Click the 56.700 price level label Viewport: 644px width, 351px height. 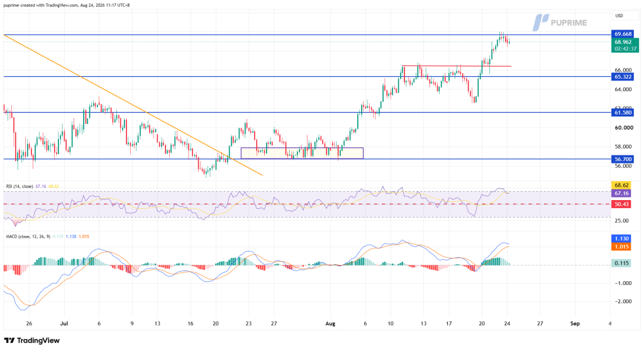pyautogui.click(x=623, y=159)
